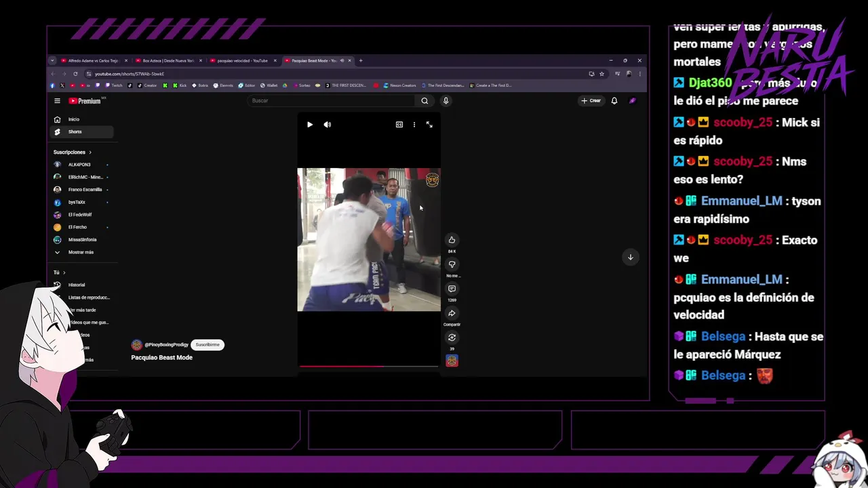Play the Pacquiao Beast Mode short
Viewport: 868px width, 488px height.
point(310,125)
